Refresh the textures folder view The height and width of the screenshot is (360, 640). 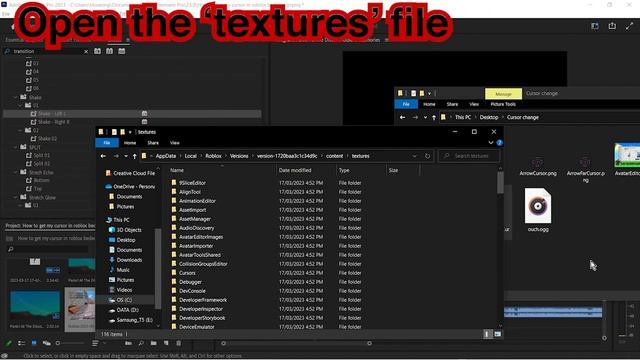427,156
